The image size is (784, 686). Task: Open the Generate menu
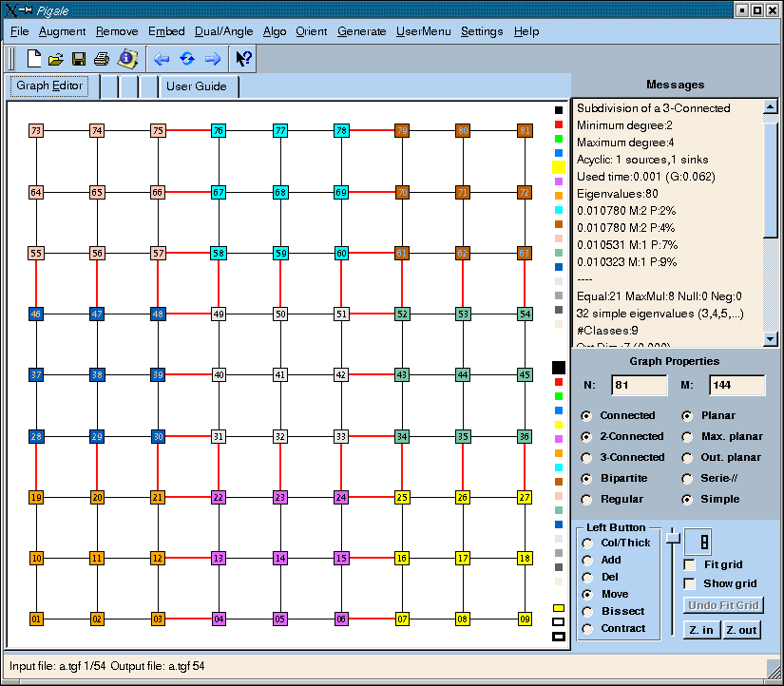(361, 31)
